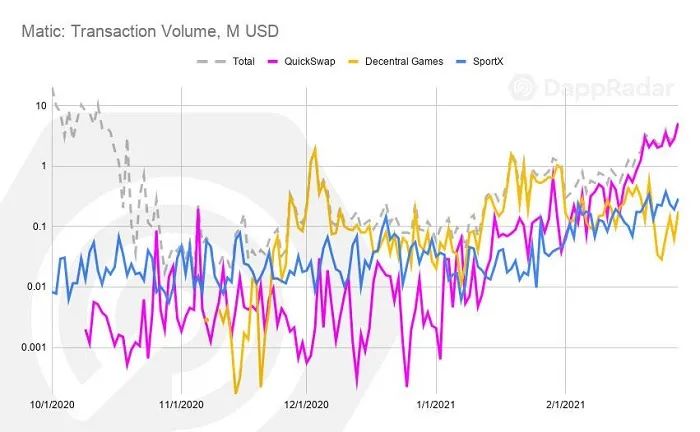Screen dimensions: 700x432
Task: Click the 2/1/2021 x-axis date label
Action: tap(565, 405)
